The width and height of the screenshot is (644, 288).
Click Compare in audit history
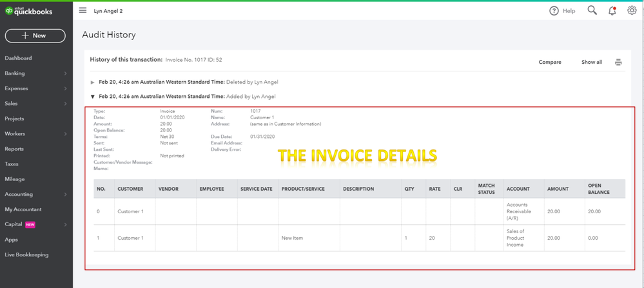click(550, 62)
